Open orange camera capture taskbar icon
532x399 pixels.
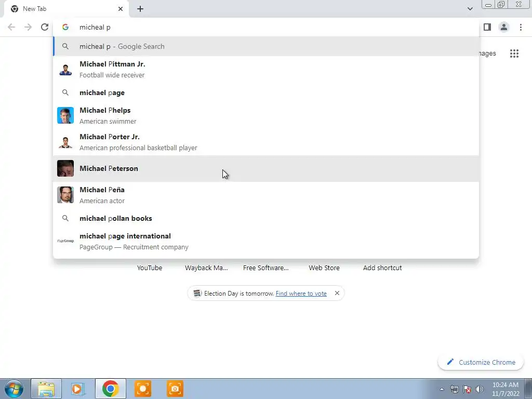(x=175, y=389)
